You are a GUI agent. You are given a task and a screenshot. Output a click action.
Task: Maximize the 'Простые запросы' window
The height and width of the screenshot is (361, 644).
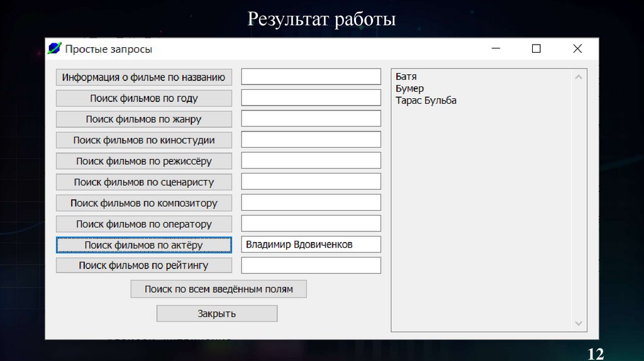pos(536,48)
